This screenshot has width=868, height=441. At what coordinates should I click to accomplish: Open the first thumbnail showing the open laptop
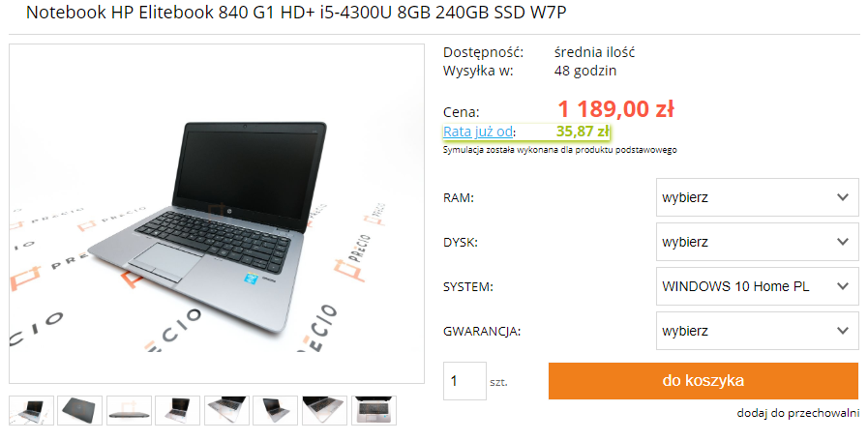pyautogui.click(x=32, y=411)
